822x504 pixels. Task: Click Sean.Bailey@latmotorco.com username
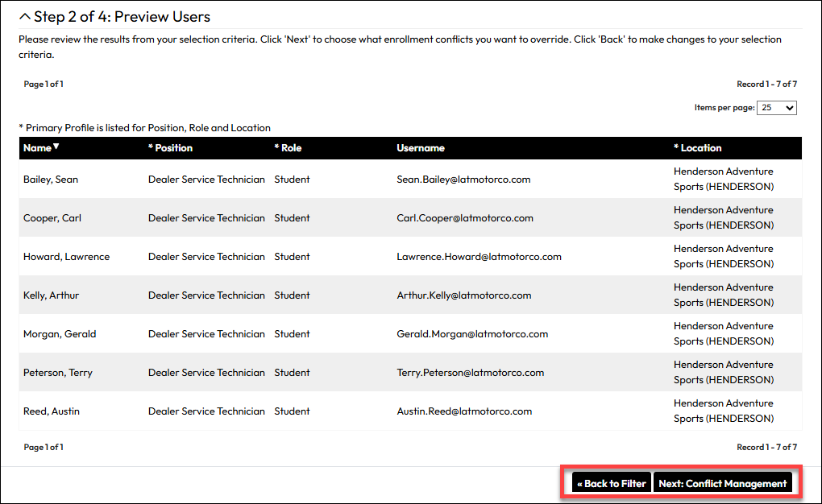[463, 180]
